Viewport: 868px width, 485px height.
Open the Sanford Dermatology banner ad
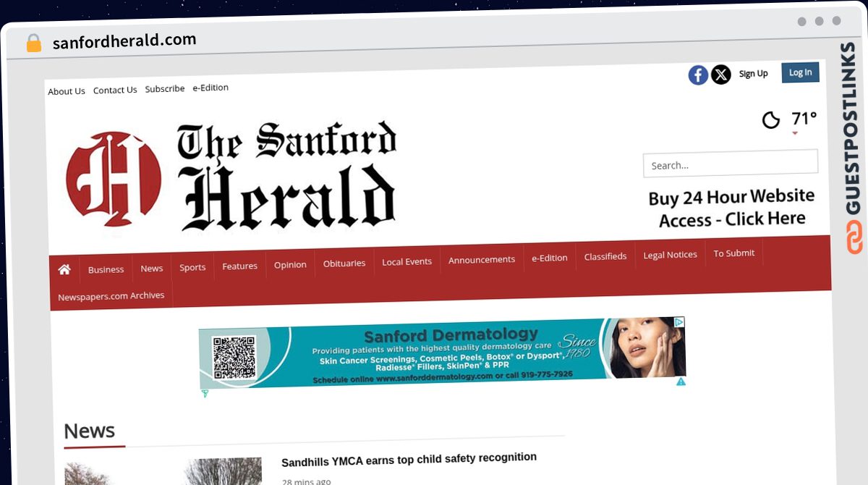(x=442, y=353)
